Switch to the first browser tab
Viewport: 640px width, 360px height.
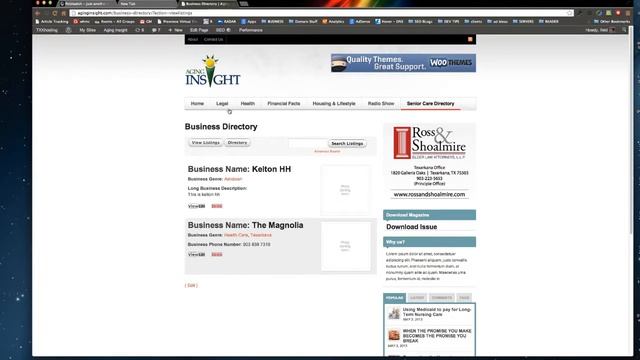tap(86, 4)
